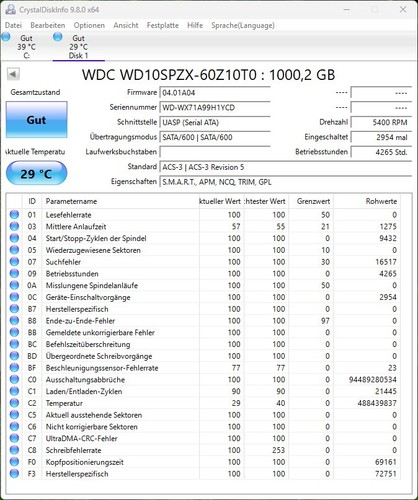
Task: Open the Ansicht menu
Action: 126,25
